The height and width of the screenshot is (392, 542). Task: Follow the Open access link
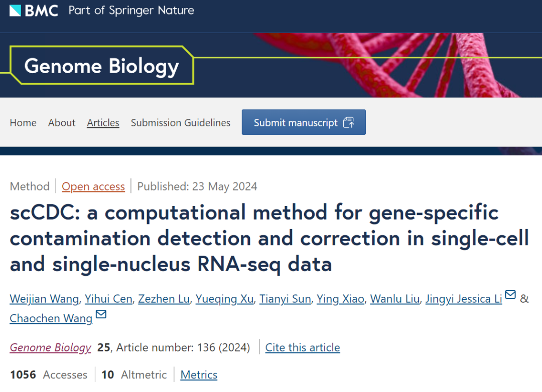tap(93, 186)
